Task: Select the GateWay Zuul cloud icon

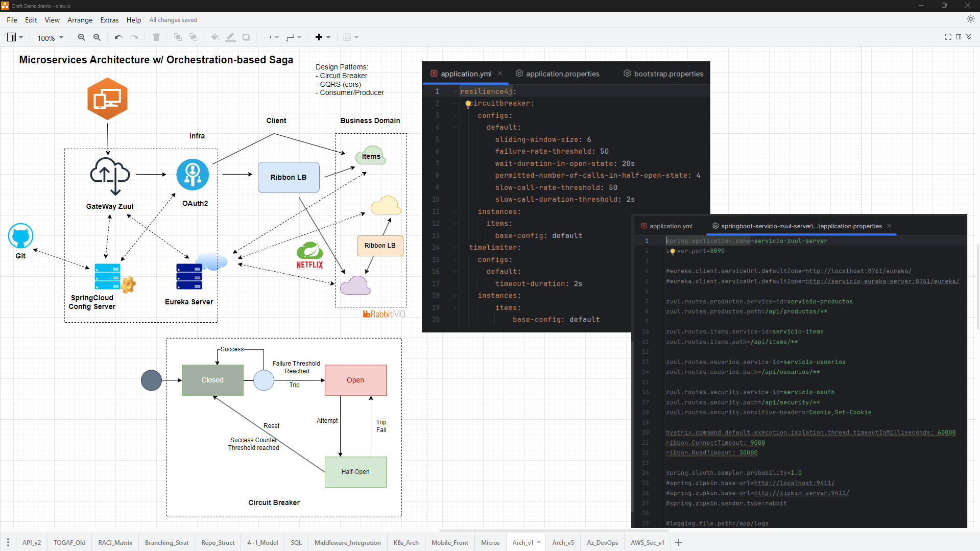Action: [110, 176]
